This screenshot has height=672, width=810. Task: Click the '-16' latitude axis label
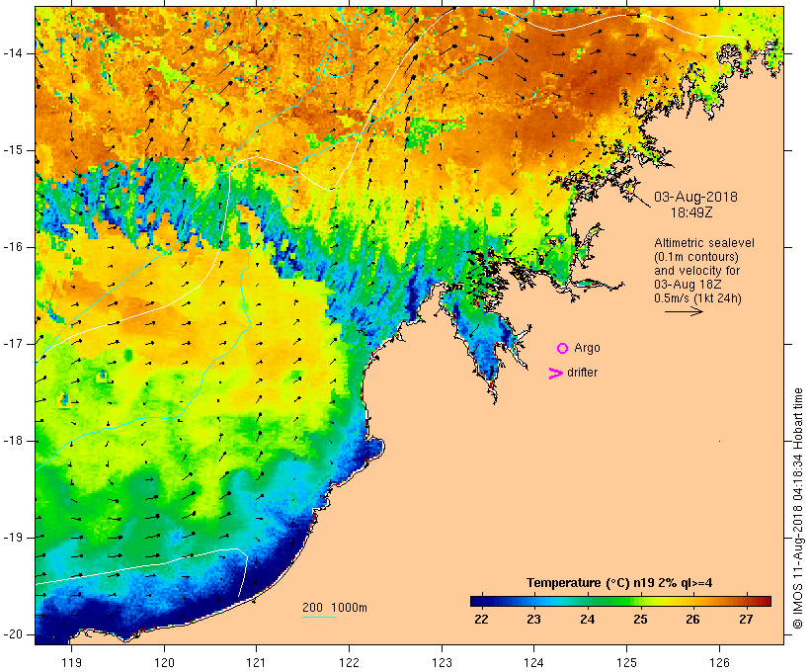pyautogui.click(x=12, y=247)
